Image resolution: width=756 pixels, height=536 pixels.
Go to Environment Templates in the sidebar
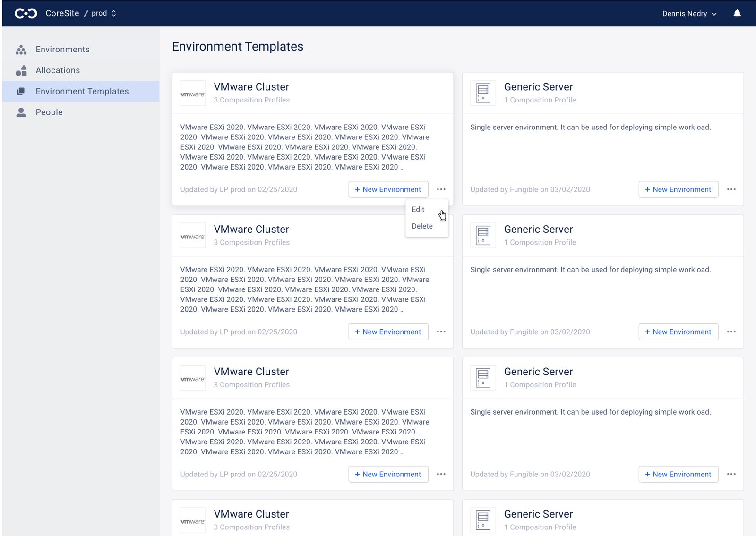[x=82, y=91]
